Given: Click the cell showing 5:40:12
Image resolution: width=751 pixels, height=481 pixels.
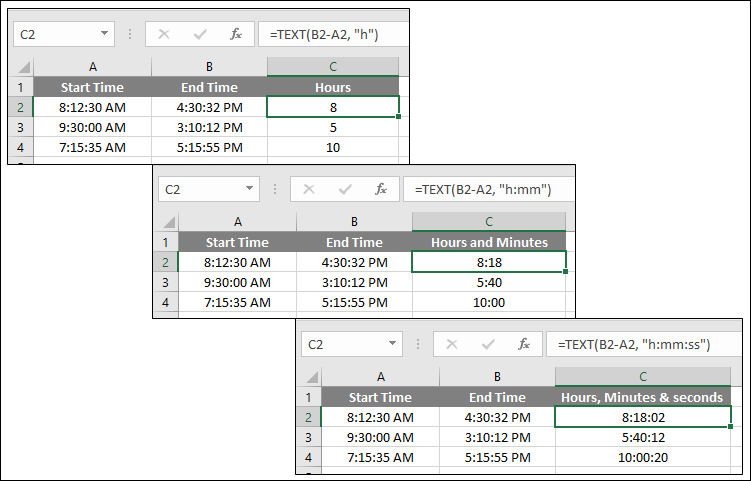Looking at the screenshot, I should coord(643,437).
